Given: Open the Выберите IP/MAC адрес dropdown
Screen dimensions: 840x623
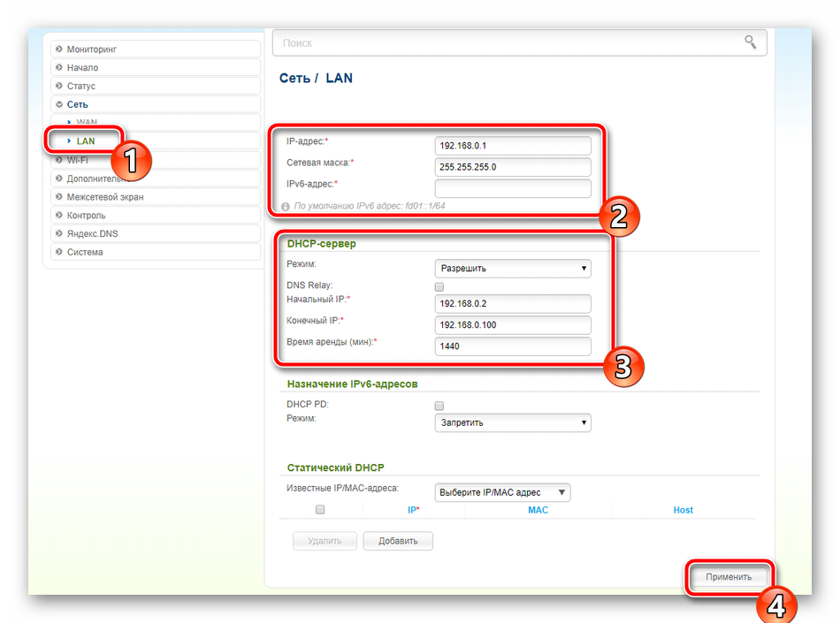Looking at the screenshot, I should click(502, 492).
